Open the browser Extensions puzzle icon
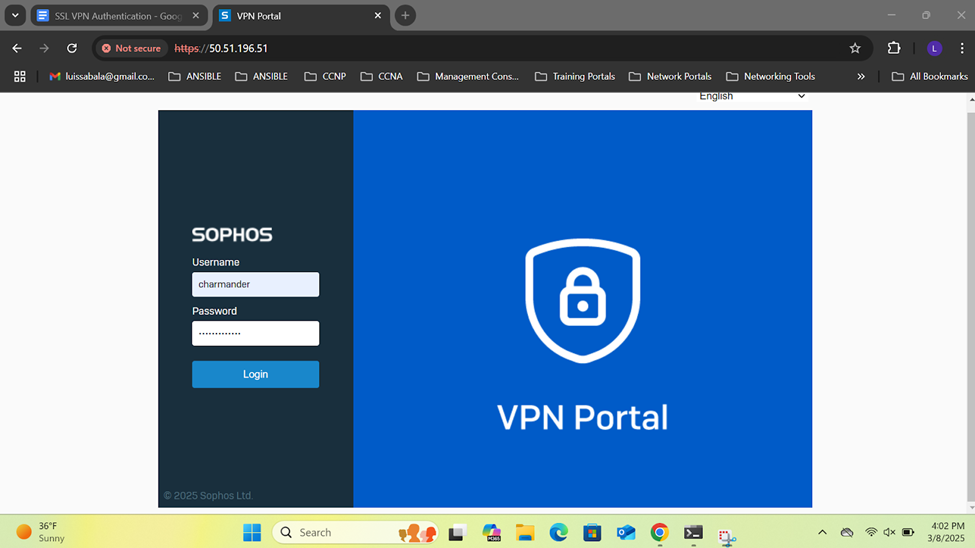Screen dimensions: 975x548 pos(894,49)
